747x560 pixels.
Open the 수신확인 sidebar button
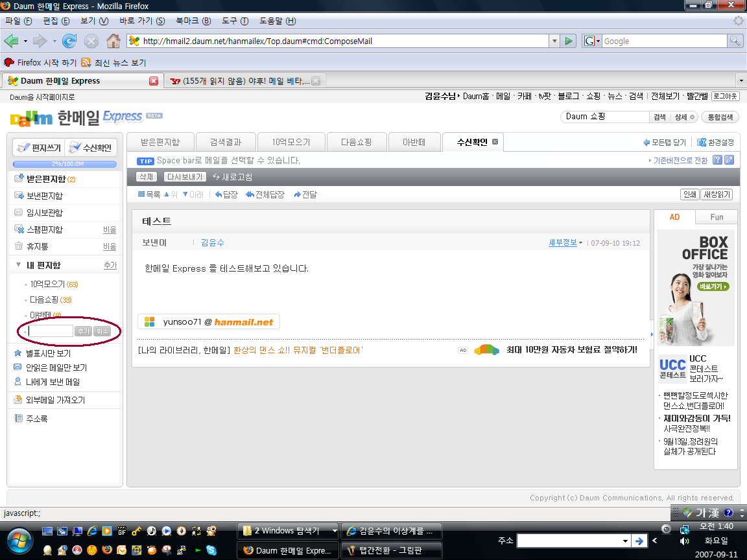91,148
